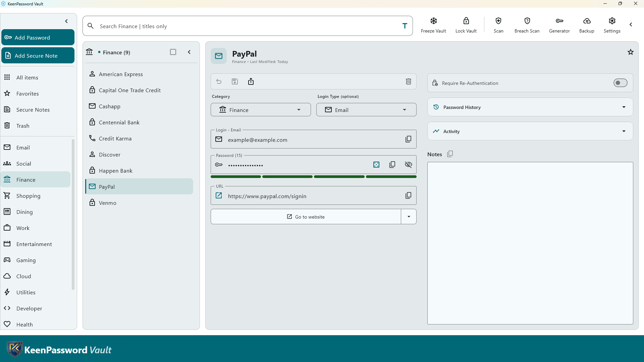The image size is (644, 362).
Task: Click the search magnifier icon
Action: [x=91, y=26]
